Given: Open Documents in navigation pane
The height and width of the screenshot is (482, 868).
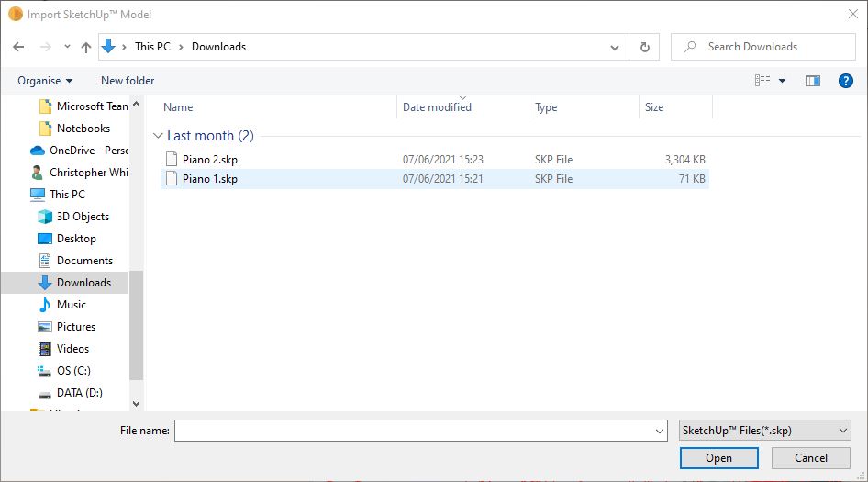Looking at the screenshot, I should click(74, 261).
